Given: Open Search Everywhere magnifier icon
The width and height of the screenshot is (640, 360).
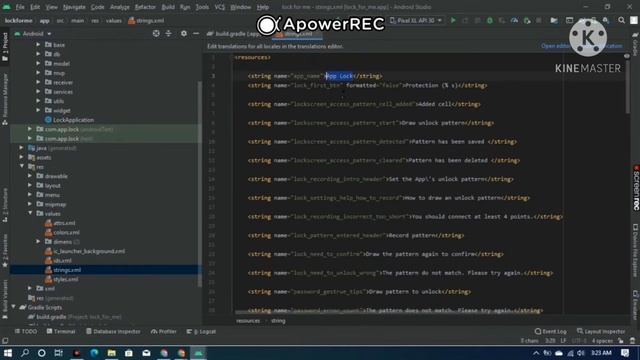Looking at the screenshot, I should [621, 20].
